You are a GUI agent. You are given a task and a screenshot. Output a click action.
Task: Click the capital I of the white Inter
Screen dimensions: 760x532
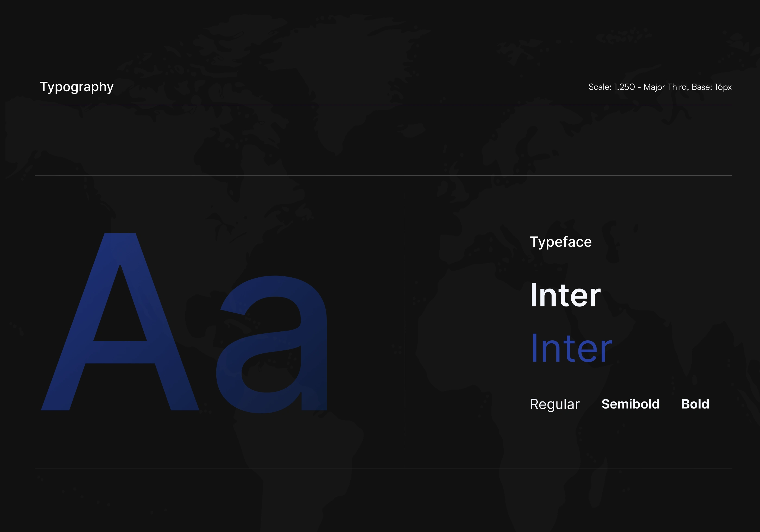(x=534, y=295)
